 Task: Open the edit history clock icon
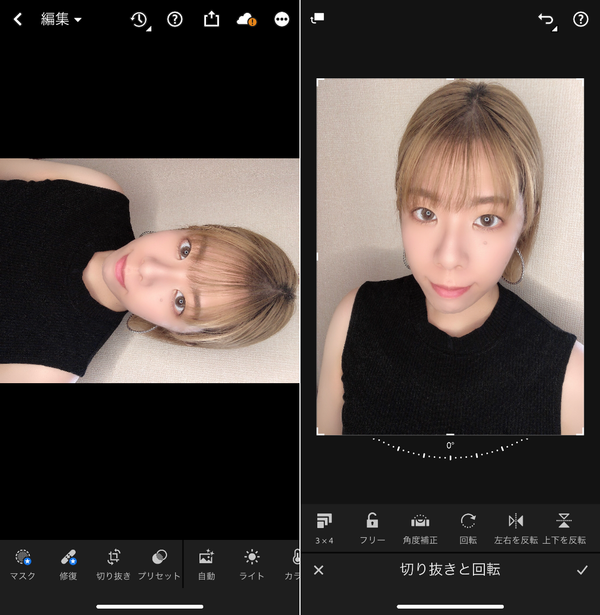140,20
